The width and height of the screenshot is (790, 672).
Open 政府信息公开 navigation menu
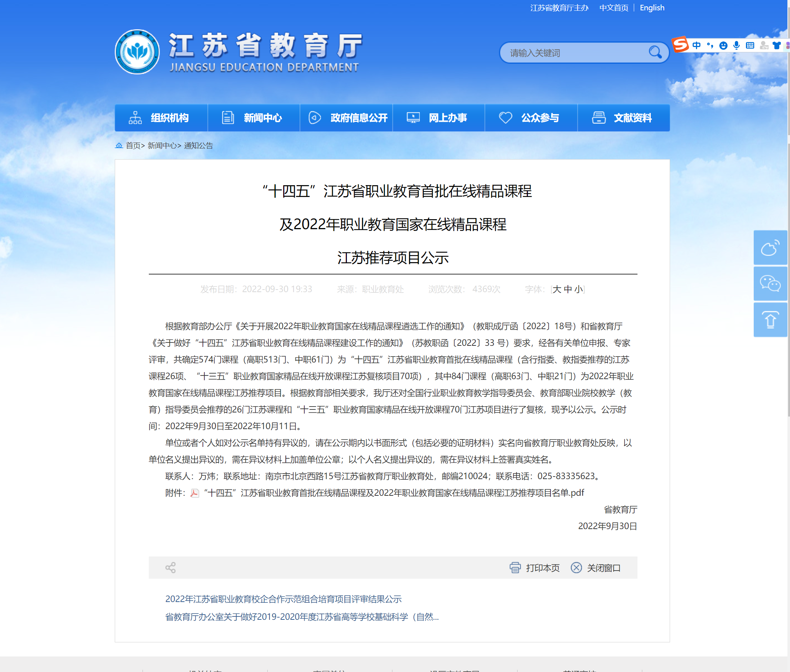click(346, 118)
